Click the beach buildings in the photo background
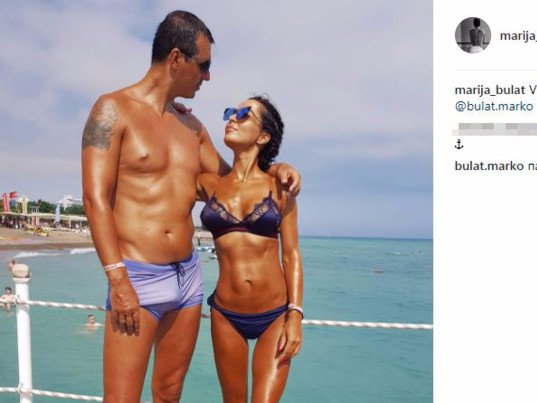 click(41, 212)
